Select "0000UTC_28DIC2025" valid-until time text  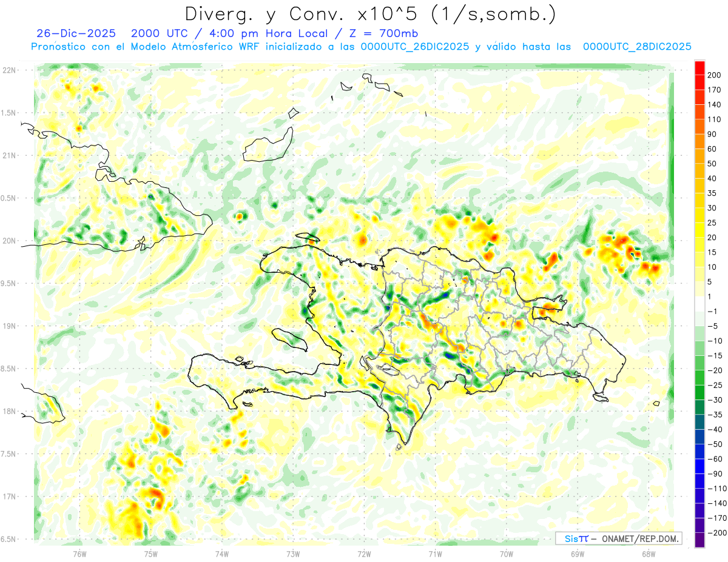click(637, 47)
